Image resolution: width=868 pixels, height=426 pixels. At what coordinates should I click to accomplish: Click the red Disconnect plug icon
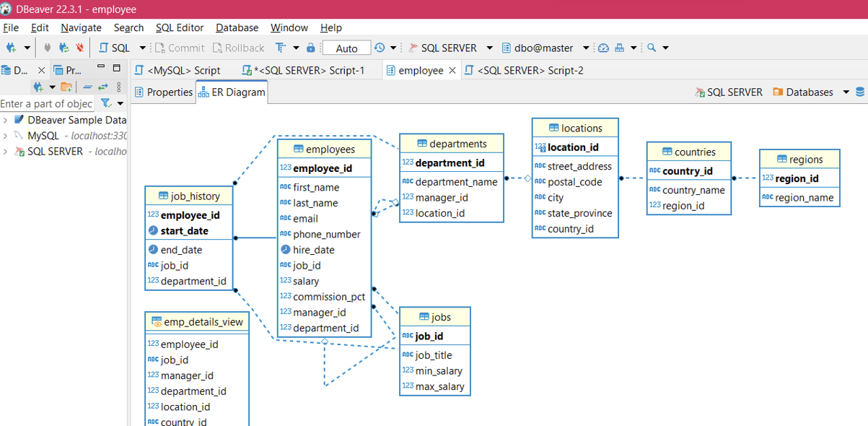(80, 48)
